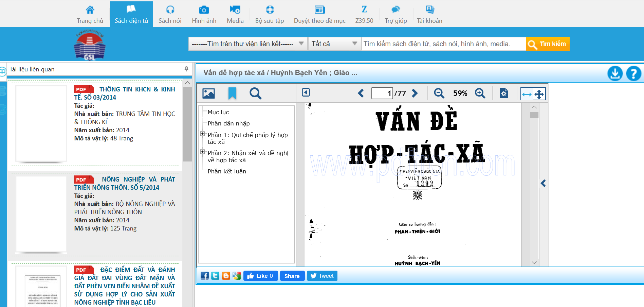Select the pan move tool icon
Screen dimensions: 644x307
[x=539, y=94]
